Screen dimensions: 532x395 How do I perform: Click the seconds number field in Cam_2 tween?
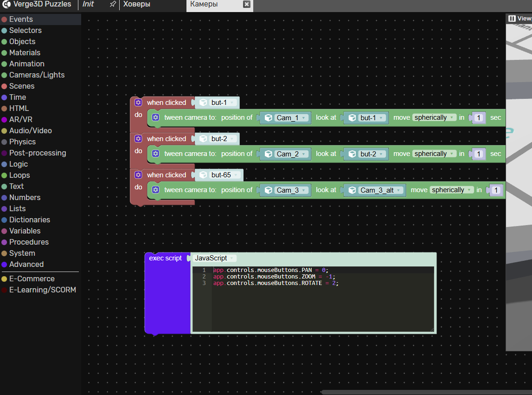point(479,154)
